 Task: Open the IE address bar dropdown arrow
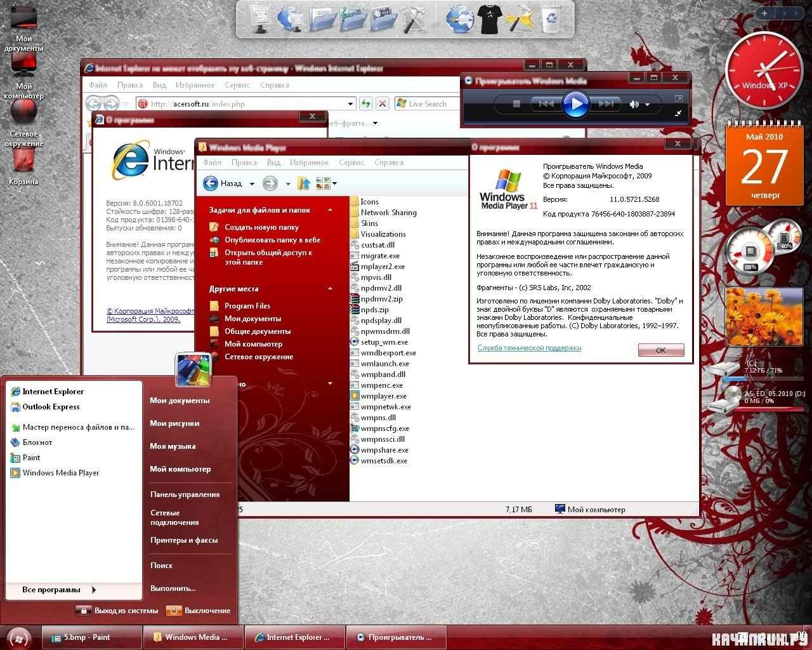click(350, 104)
